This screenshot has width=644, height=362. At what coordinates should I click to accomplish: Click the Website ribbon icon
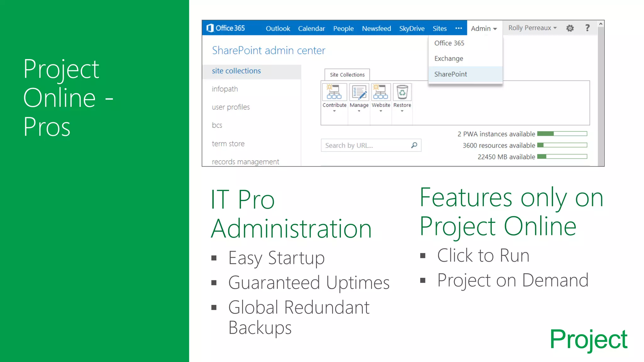point(381,92)
